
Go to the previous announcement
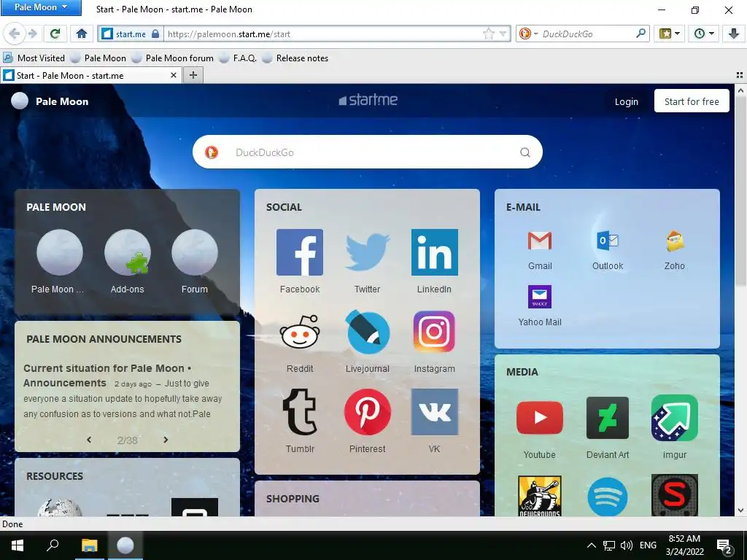coord(88,440)
